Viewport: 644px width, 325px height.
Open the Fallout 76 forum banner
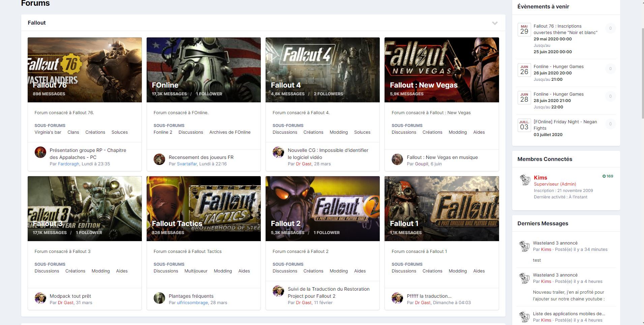(x=85, y=70)
